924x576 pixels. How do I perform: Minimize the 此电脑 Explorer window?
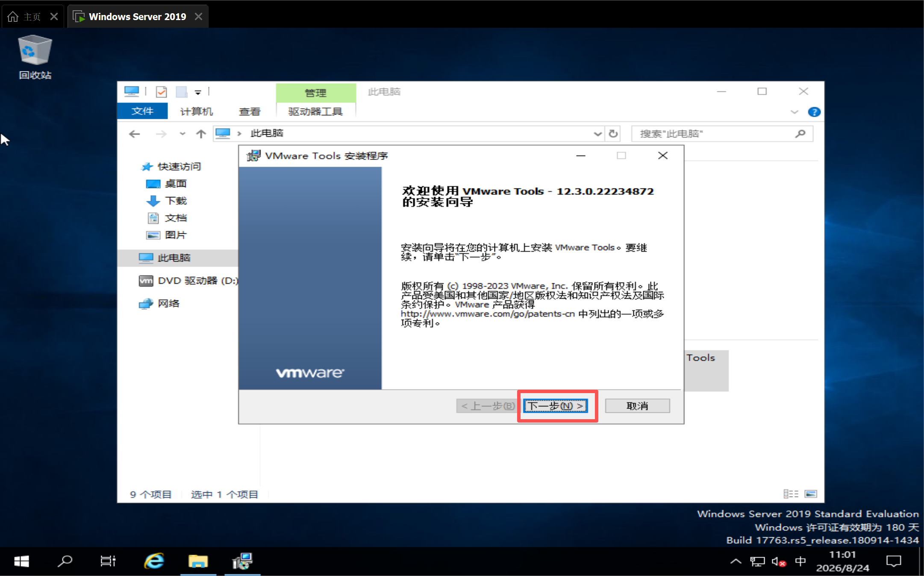point(721,91)
